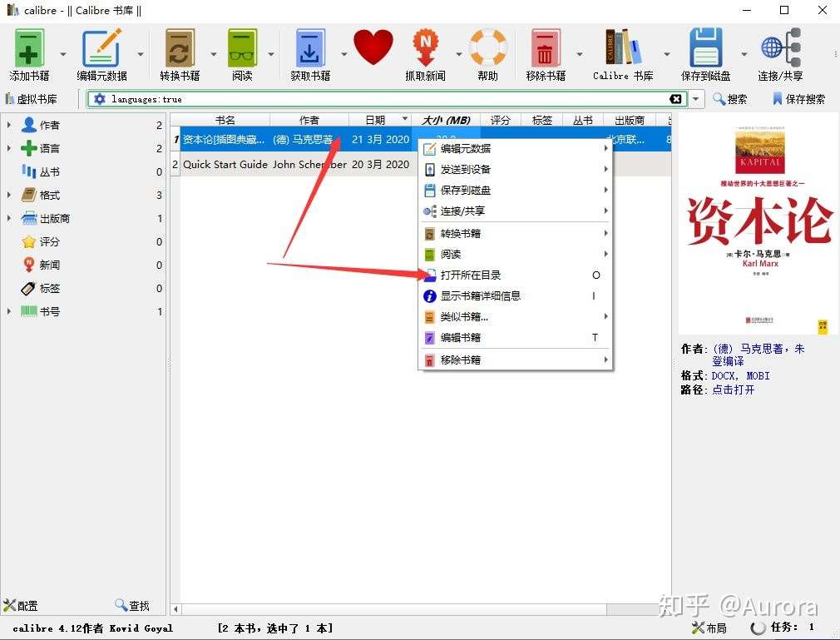Image resolution: width=840 pixels, height=640 pixels.
Task: Click the Jobs (任务) spinner icon
Action: tap(758, 628)
